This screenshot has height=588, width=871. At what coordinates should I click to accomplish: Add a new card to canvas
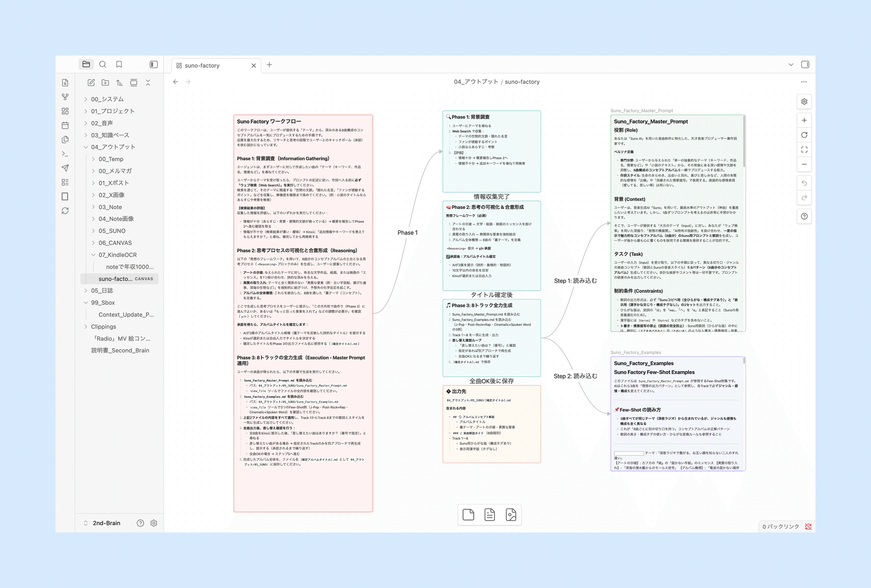click(468, 515)
